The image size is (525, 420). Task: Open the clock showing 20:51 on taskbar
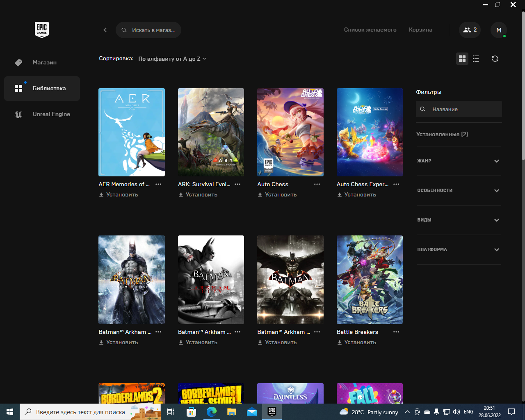coord(489,412)
